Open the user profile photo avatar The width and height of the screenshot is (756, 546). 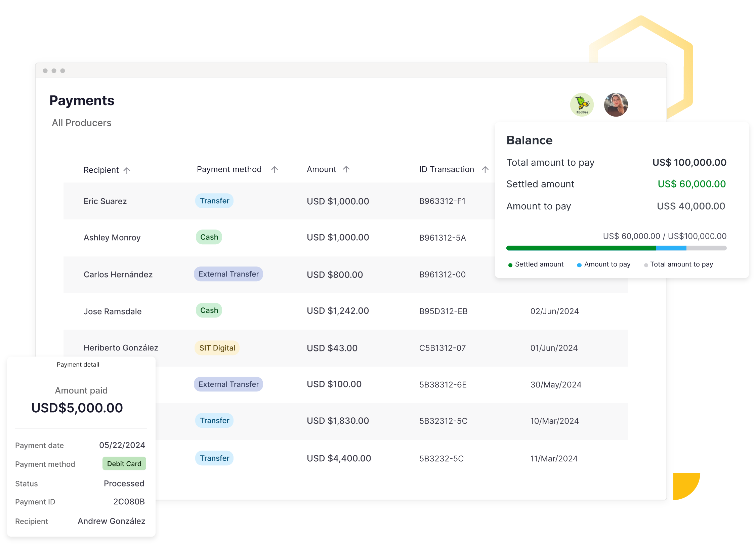pyautogui.click(x=616, y=105)
